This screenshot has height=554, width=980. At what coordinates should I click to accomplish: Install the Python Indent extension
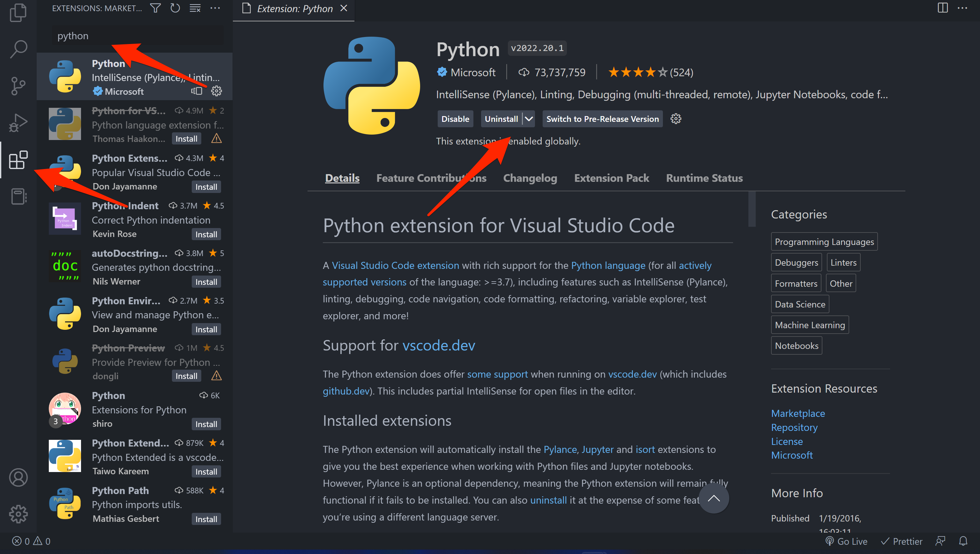[x=206, y=234]
